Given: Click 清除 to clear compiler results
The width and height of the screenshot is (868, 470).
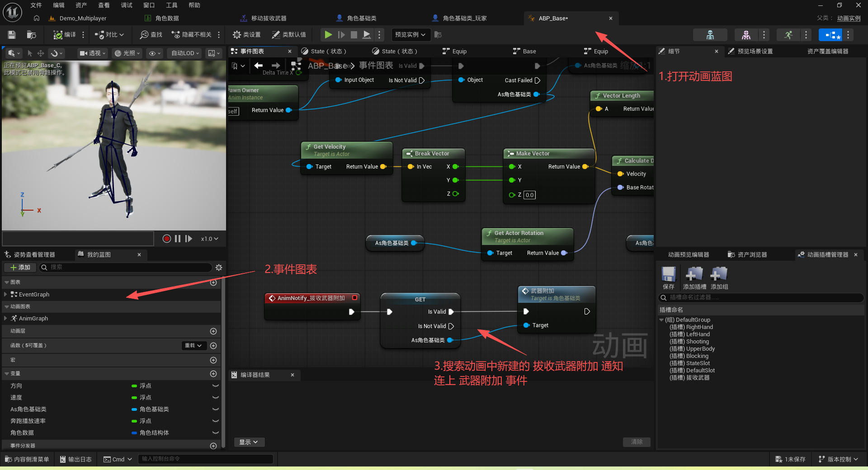Looking at the screenshot, I should (637, 442).
